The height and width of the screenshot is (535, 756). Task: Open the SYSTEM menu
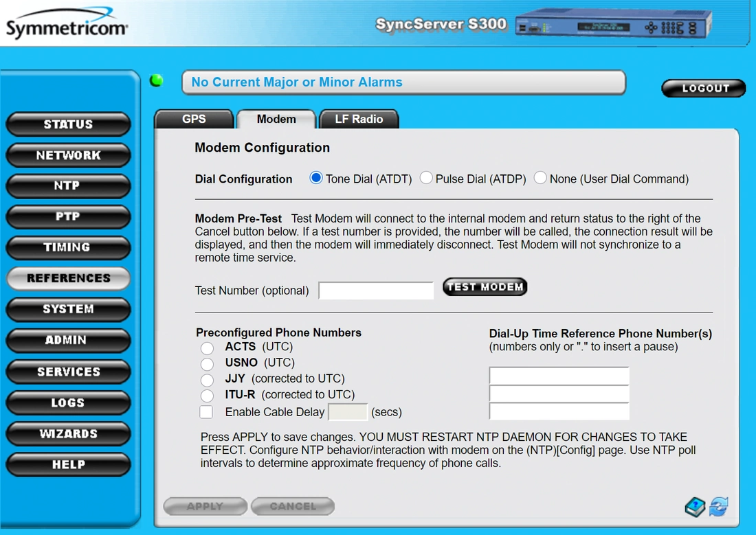tap(69, 310)
